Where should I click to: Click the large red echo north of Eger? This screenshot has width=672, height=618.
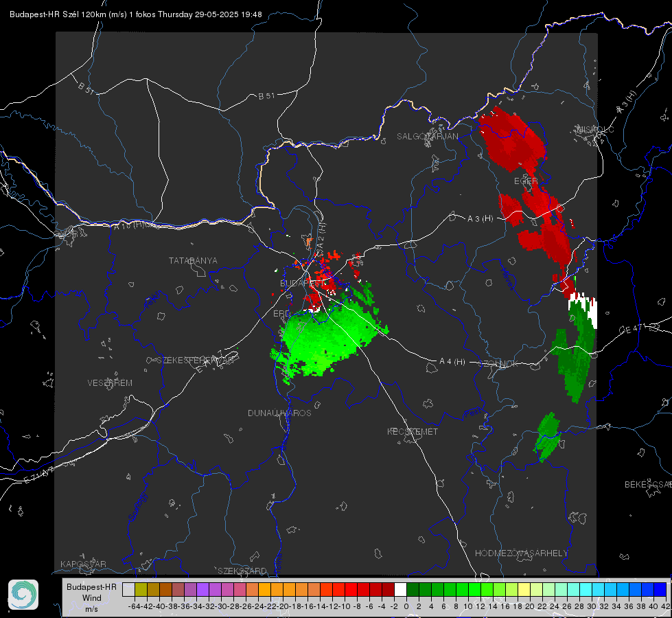[x=512, y=139]
